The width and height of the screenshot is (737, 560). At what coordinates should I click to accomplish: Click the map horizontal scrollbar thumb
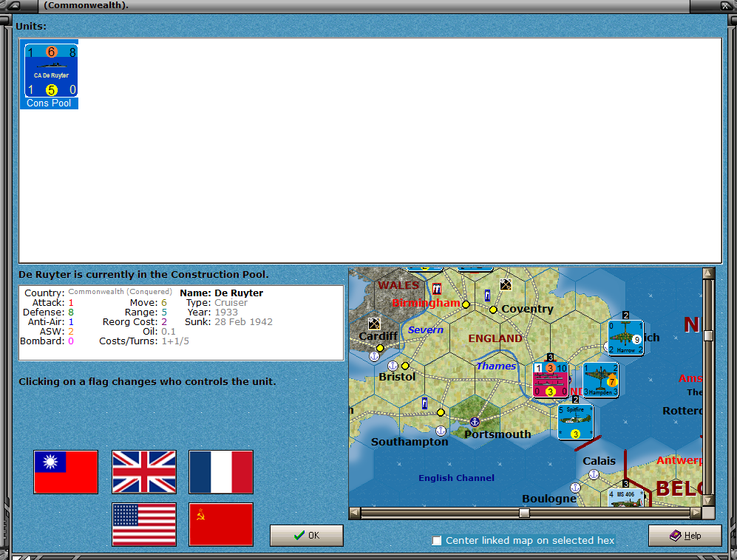point(525,513)
